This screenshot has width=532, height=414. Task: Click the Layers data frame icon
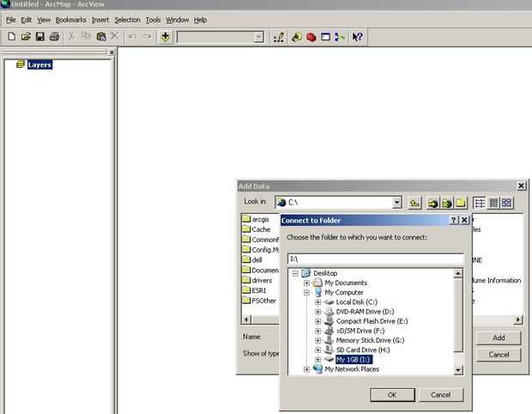21,64
